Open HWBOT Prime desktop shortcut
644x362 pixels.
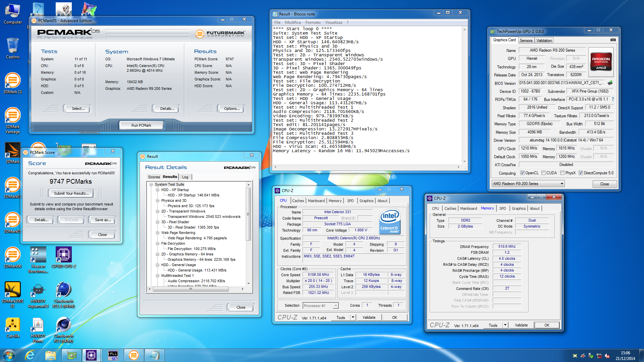(38, 329)
